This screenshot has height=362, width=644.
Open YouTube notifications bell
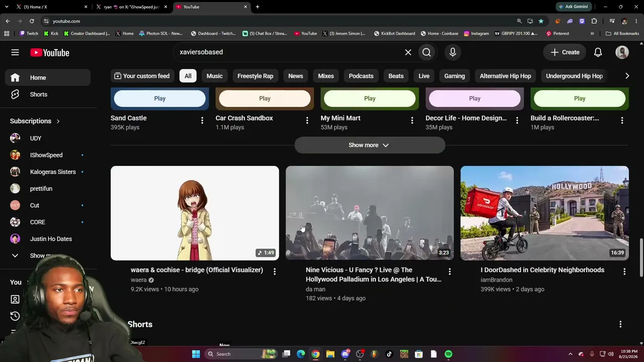(x=598, y=52)
